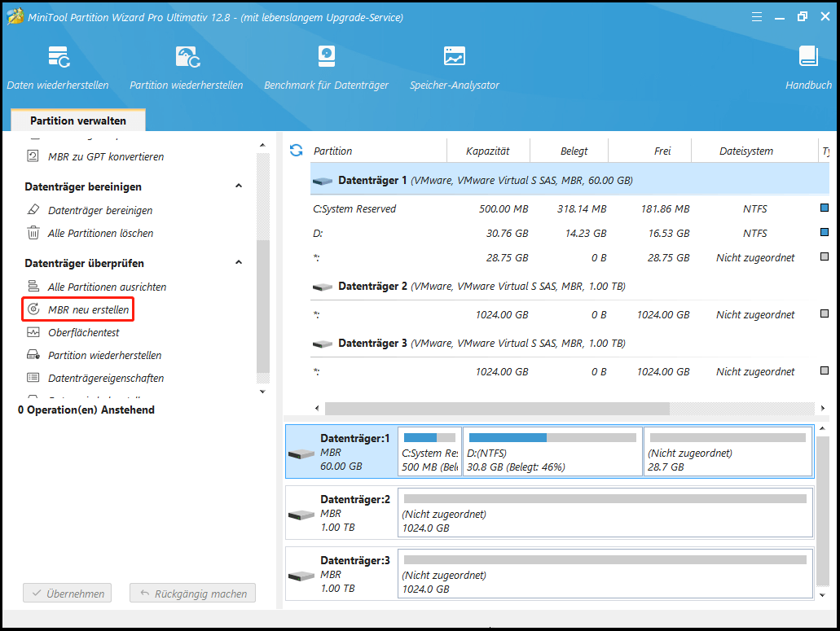Viewport: 840px width, 631px height.
Task: Open Datenträgereigenschaften
Action: coord(106,379)
